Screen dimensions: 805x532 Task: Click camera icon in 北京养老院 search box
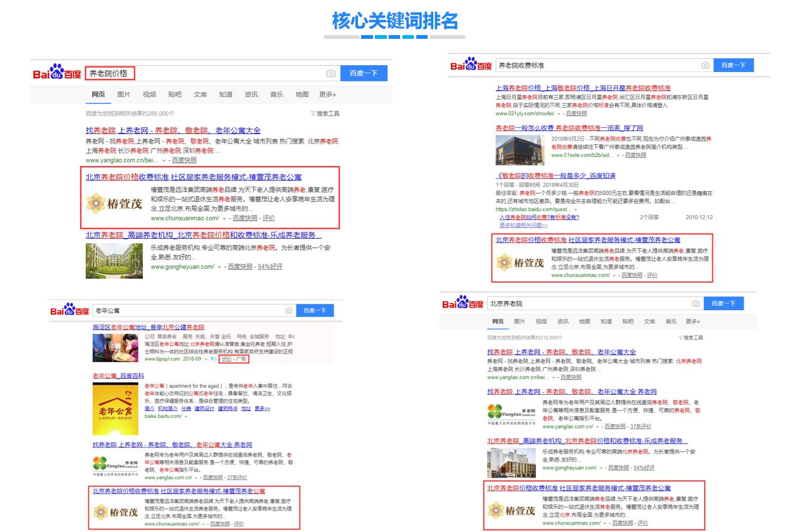tap(695, 304)
